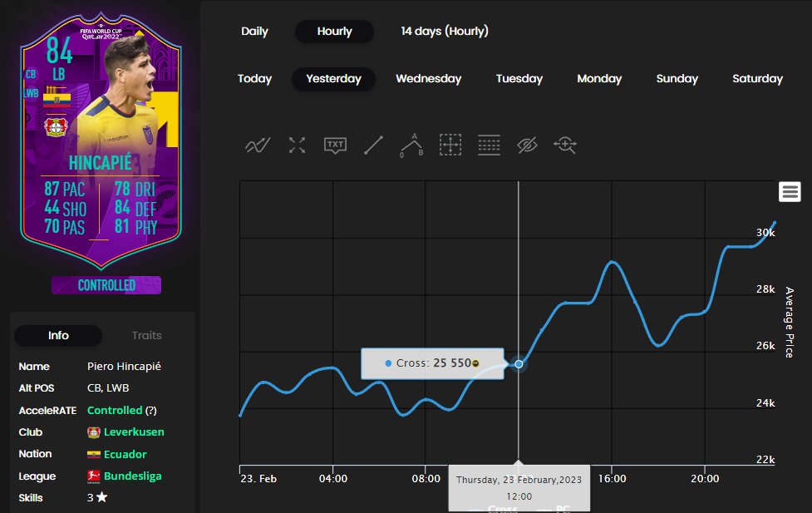The height and width of the screenshot is (513, 812).
Task: Click the 12:00 data point on graph
Action: tap(519, 364)
